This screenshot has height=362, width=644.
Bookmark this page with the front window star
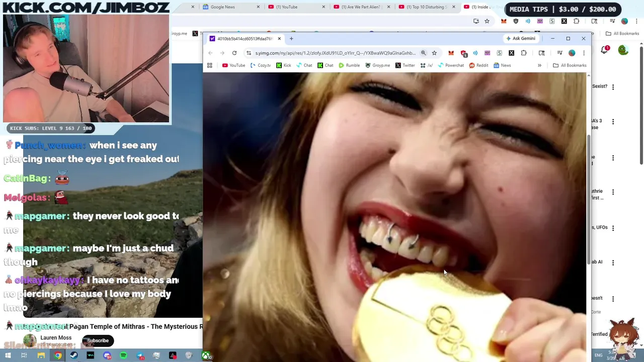434,53
